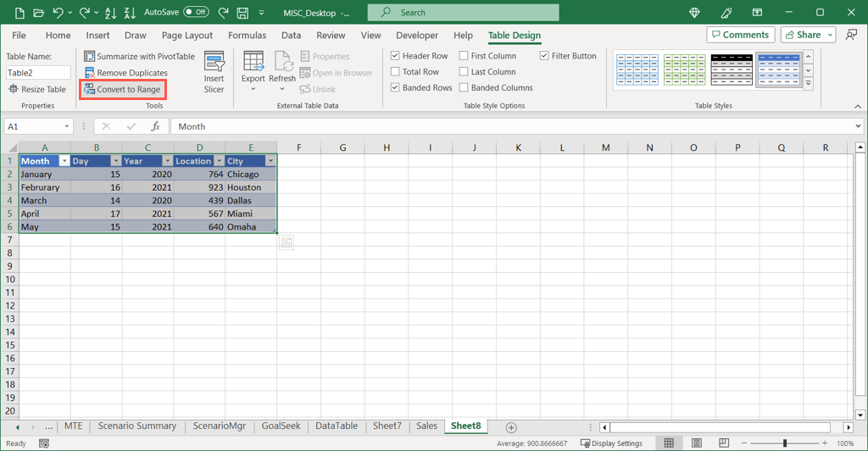Sort ascending using the quick access icon
The image size is (868, 451).
click(110, 13)
